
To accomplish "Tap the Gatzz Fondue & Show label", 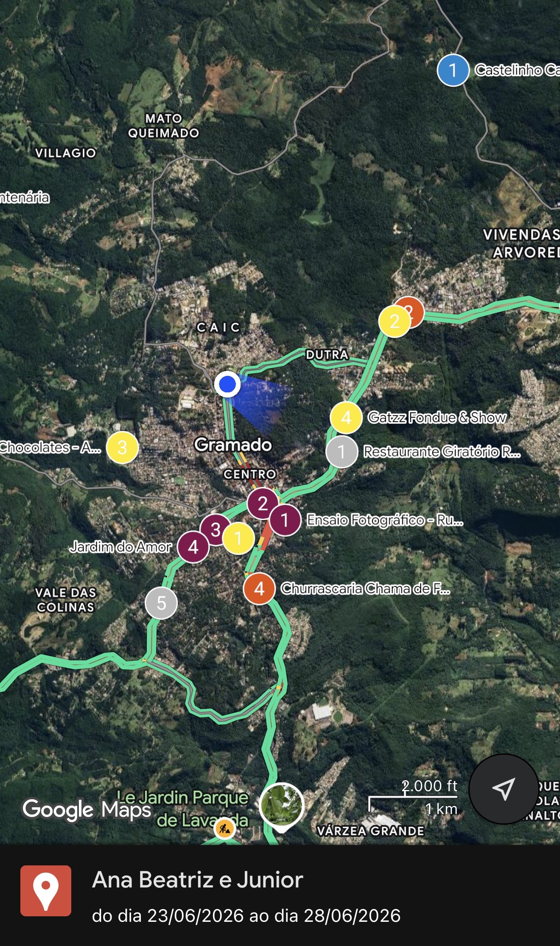I will [x=437, y=417].
